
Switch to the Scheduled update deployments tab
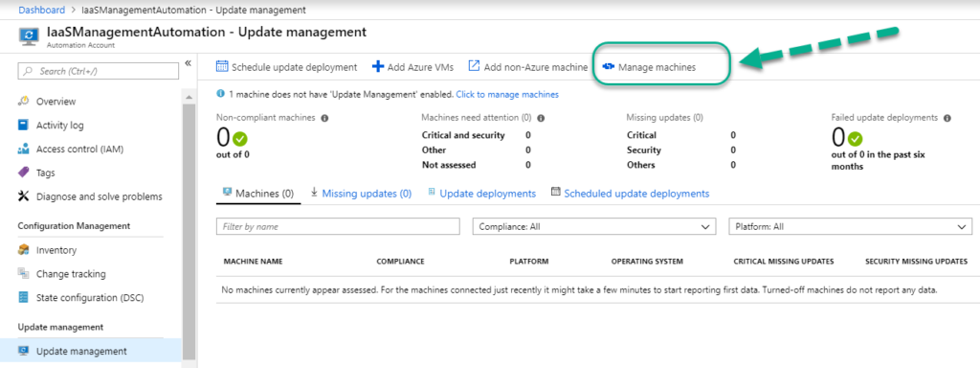tap(630, 194)
